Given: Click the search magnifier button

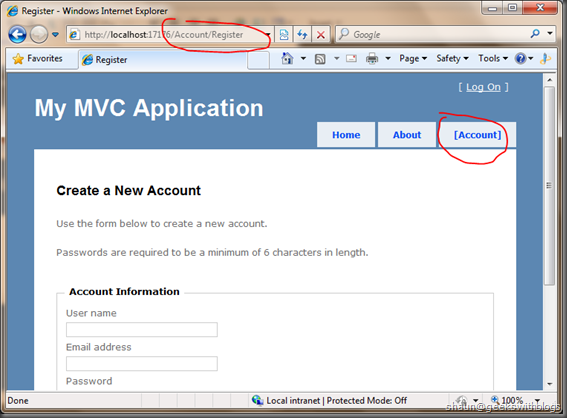Looking at the screenshot, I should (535, 34).
